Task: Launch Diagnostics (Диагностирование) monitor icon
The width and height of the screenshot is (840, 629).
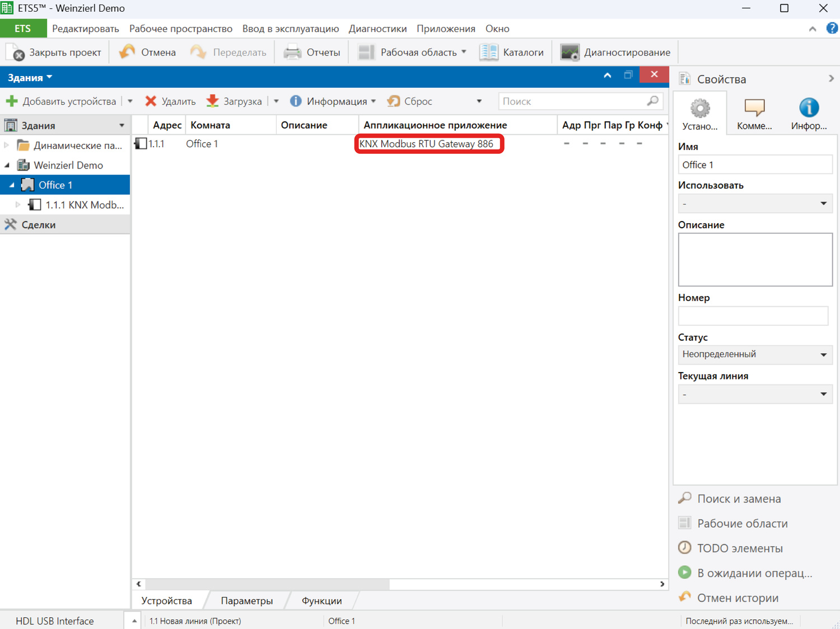Action: pos(570,52)
